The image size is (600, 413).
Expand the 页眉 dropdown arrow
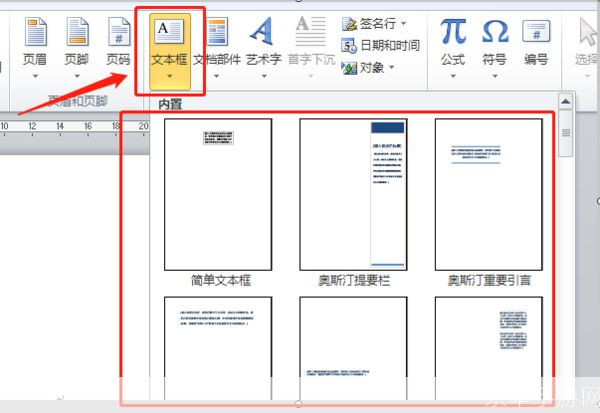[x=35, y=76]
